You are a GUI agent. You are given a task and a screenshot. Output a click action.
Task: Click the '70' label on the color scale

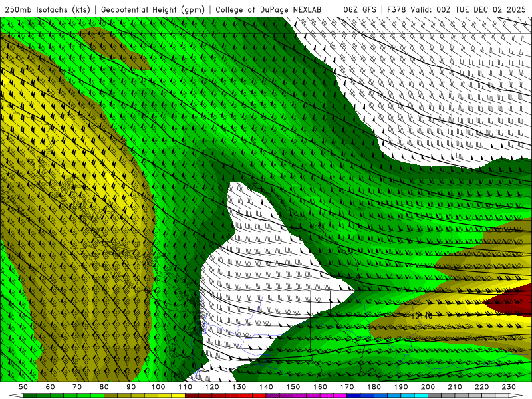77,387
